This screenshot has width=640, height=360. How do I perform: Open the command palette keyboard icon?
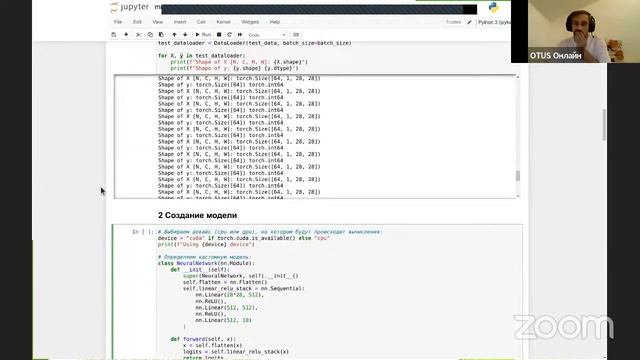tap(296, 35)
